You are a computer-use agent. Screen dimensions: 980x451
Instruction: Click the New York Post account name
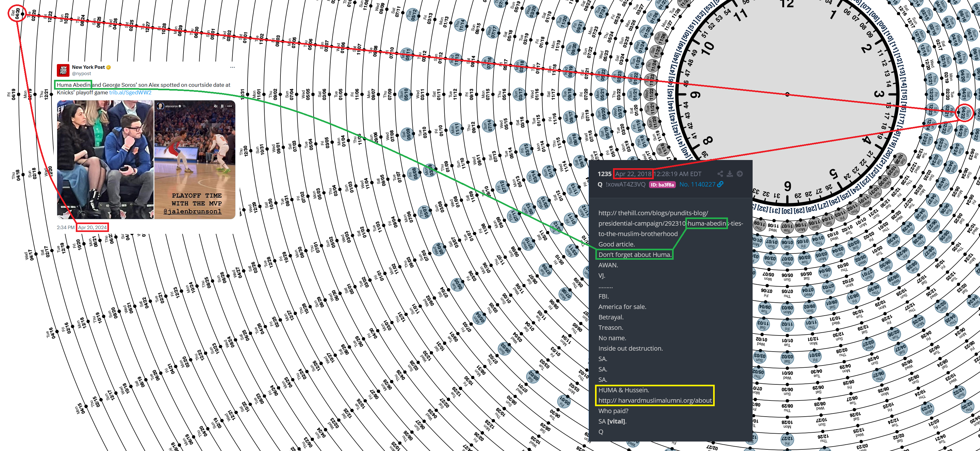pyautogui.click(x=88, y=67)
